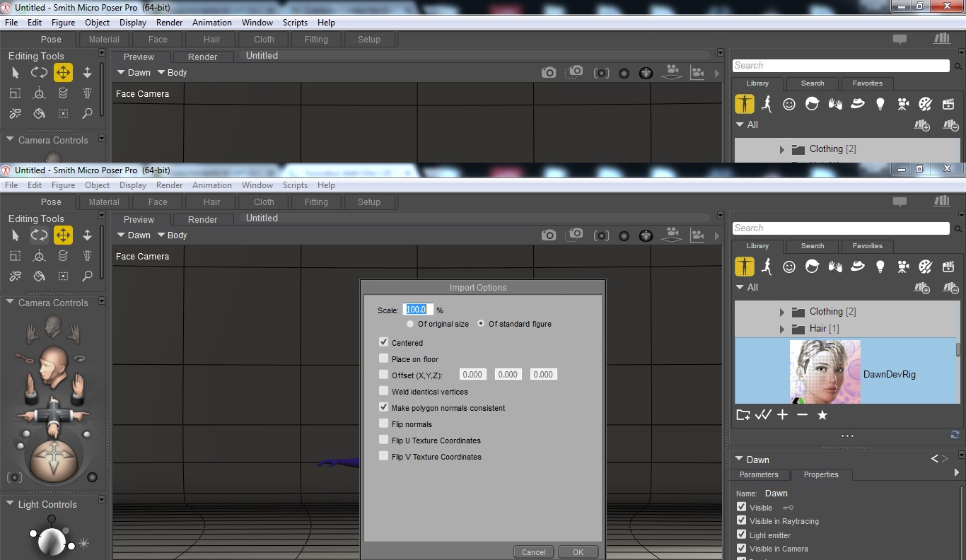966x560 pixels.
Task: Click the add to Favorites star icon
Action: (822, 415)
